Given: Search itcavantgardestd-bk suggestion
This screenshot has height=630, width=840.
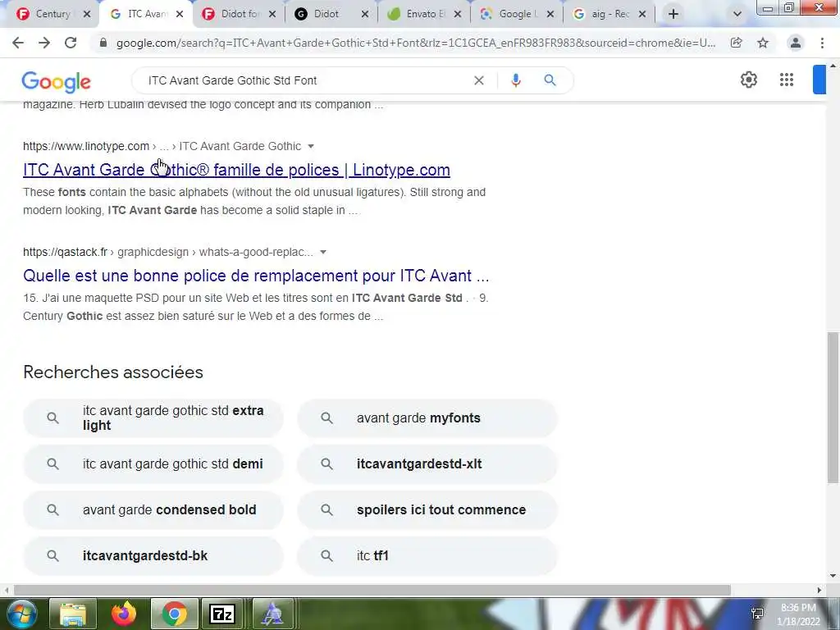Looking at the screenshot, I should click(x=153, y=556).
